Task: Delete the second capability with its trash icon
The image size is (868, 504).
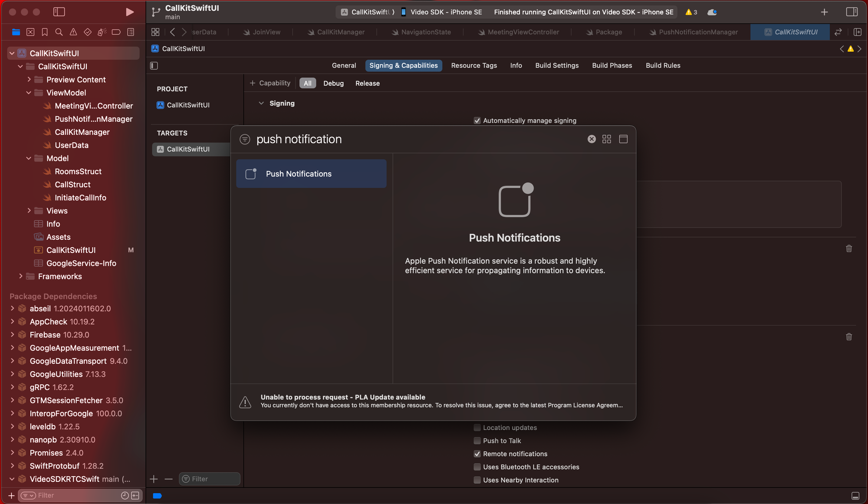Action: tap(849, 337)
